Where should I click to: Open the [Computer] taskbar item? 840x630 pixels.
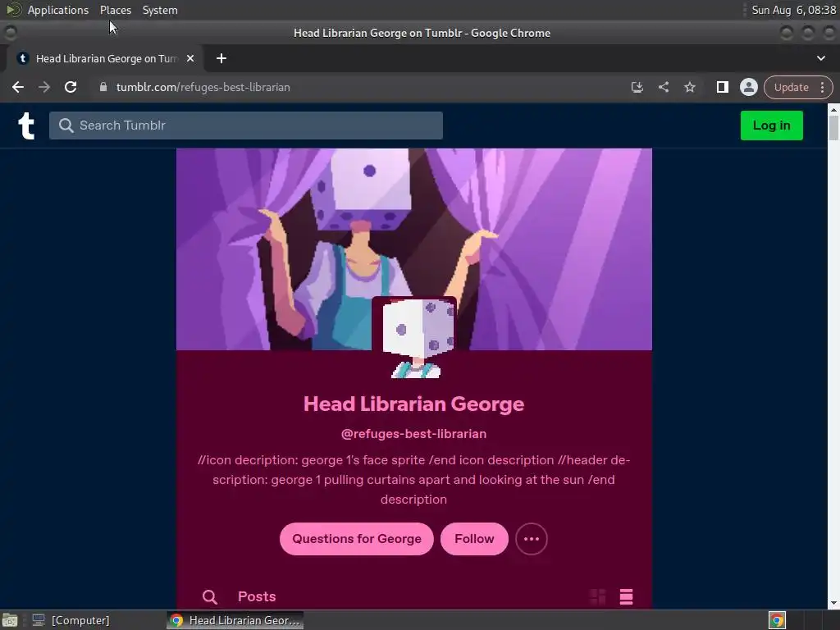(x=71, y=620)
